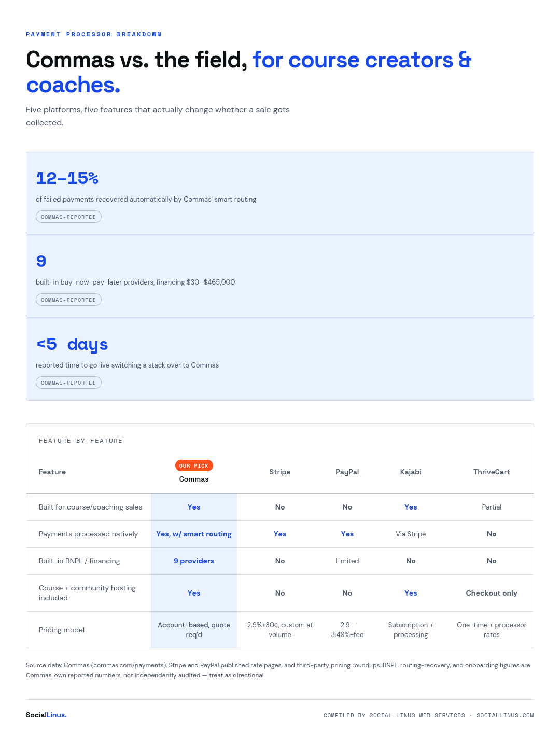This screenshot has width=560, height=749.
Task: Click the 'built-in buy-now-pay-later providers' description
Action: tap(135, 282)
